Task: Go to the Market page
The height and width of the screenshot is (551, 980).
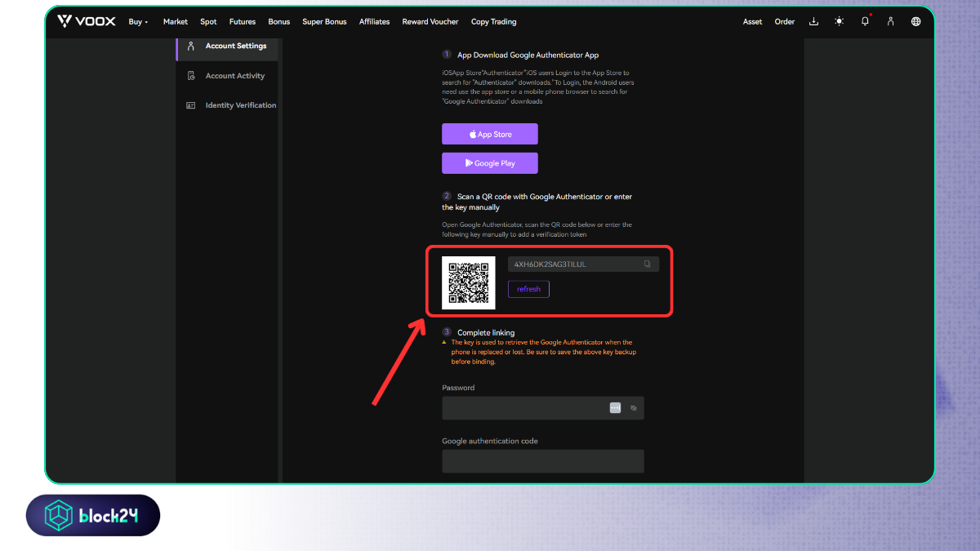Action: [176, 21]
